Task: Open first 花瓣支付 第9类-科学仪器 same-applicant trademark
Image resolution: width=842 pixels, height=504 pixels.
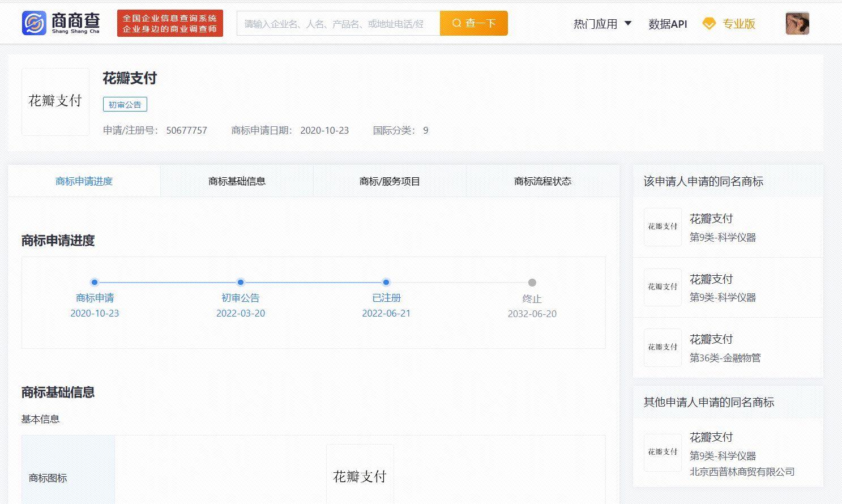Action: click(x=728, y=227)
